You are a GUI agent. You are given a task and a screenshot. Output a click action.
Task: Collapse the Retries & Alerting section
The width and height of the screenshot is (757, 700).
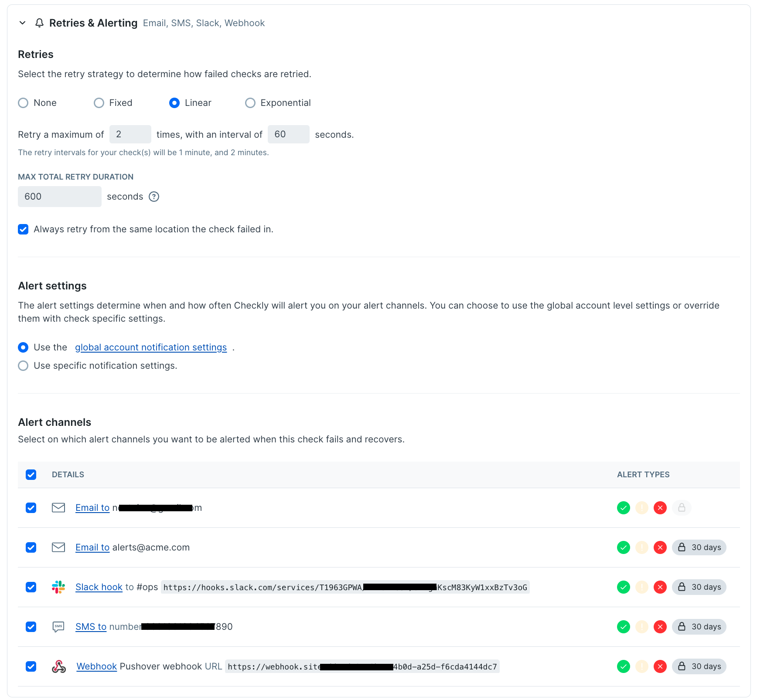click(22, 23)
